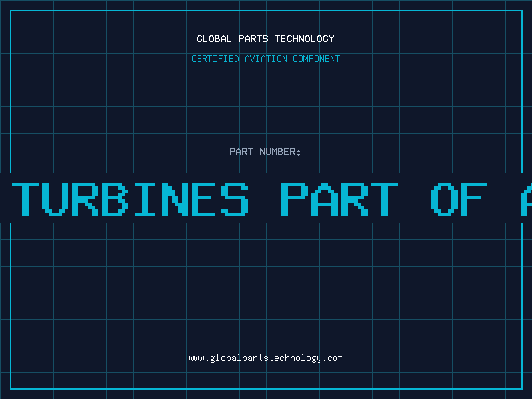Click the word TECHNOLOGY in the title
This screenshot has width=532, height=399.
(x=305, y=39)
